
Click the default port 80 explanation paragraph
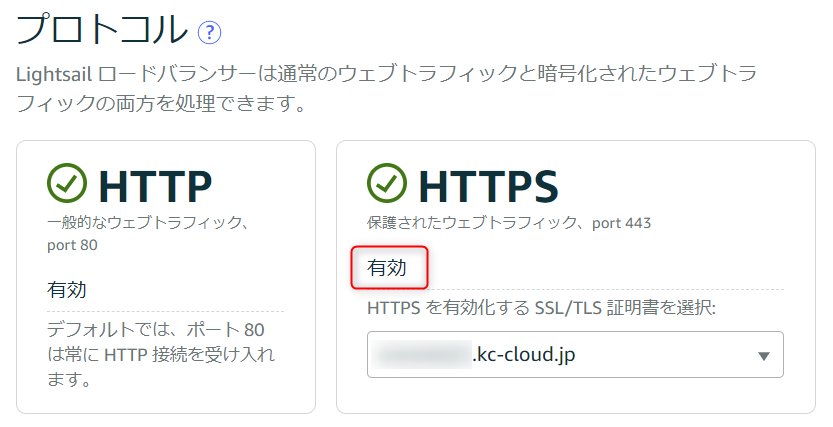(160, 354)
